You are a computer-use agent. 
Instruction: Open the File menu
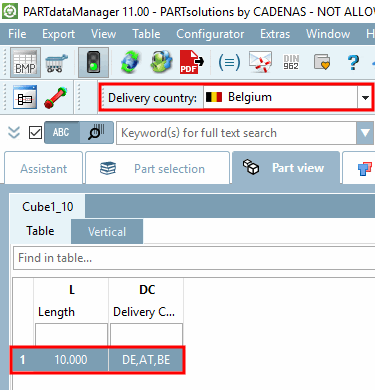[17, 34]
